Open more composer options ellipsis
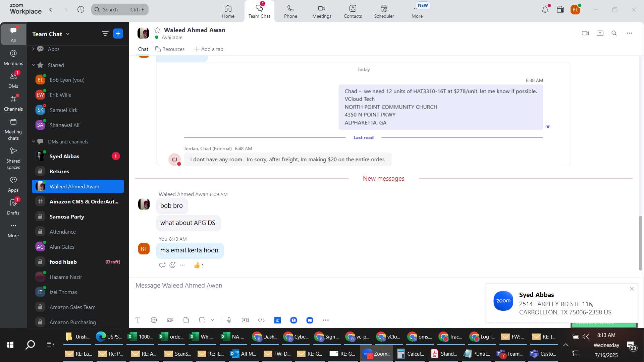 [326, 320]
